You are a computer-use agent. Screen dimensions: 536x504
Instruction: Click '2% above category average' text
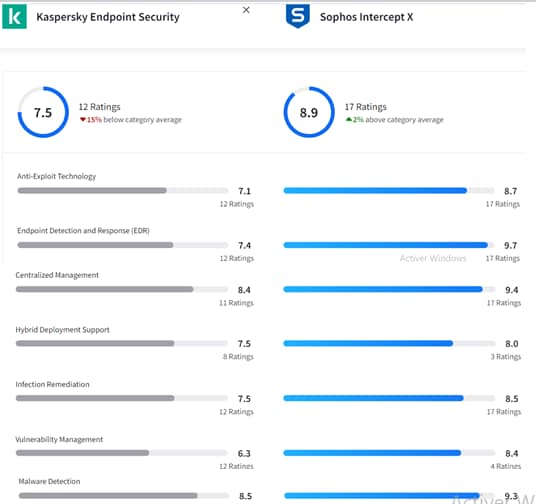click(398, 120)
